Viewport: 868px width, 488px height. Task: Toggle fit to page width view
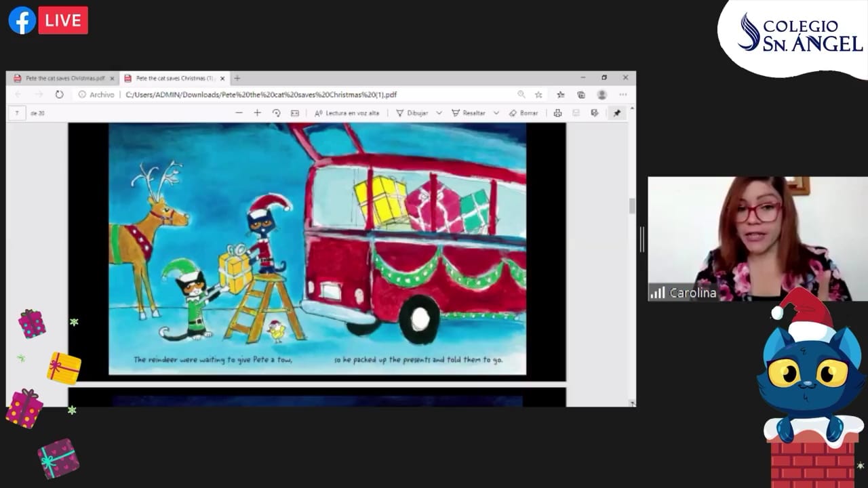pyautogui.click(x=294, y=113)
